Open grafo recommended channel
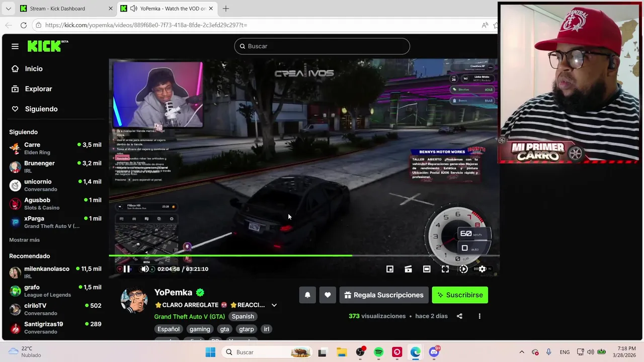The image size is (644, 362). (55, 291)
